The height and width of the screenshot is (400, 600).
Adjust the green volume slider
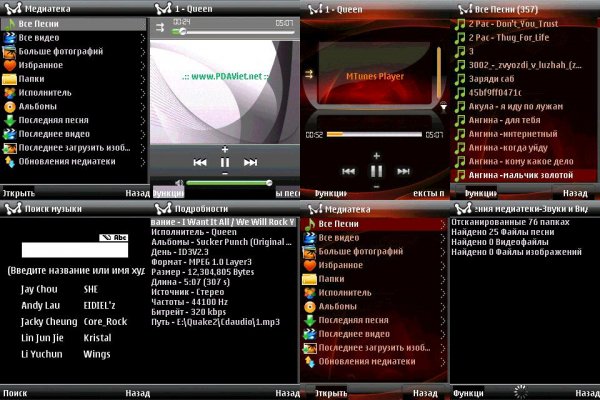pyautogui.click(x=229, y=183)
